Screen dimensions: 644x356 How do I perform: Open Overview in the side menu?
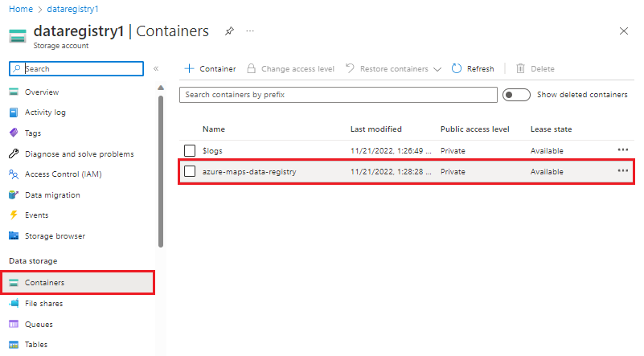(x=42, y=92)
